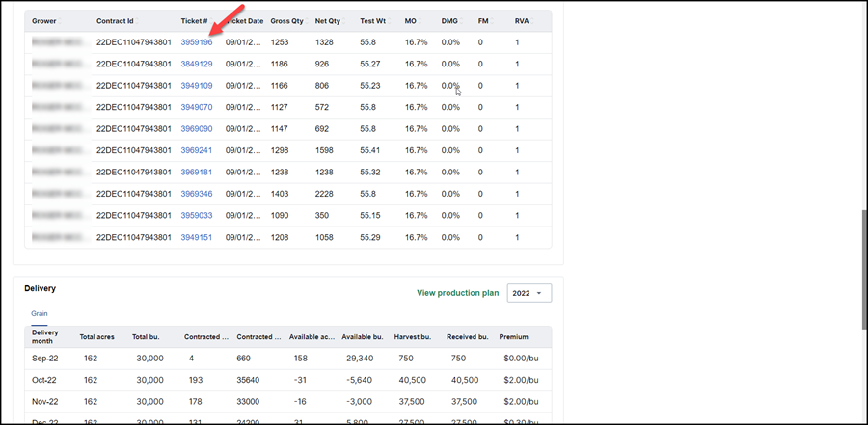
Task: Sort by Net Qty column icon
Action: 342,21
